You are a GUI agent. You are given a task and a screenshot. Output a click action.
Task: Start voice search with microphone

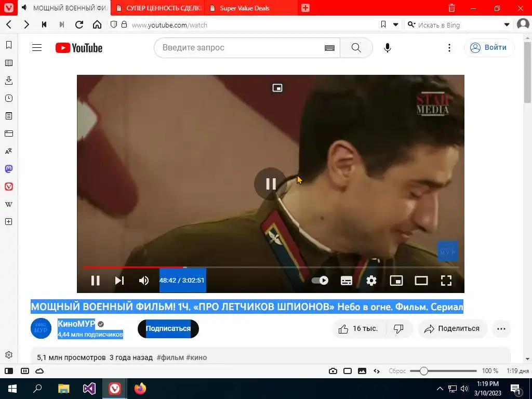point(388,48)
